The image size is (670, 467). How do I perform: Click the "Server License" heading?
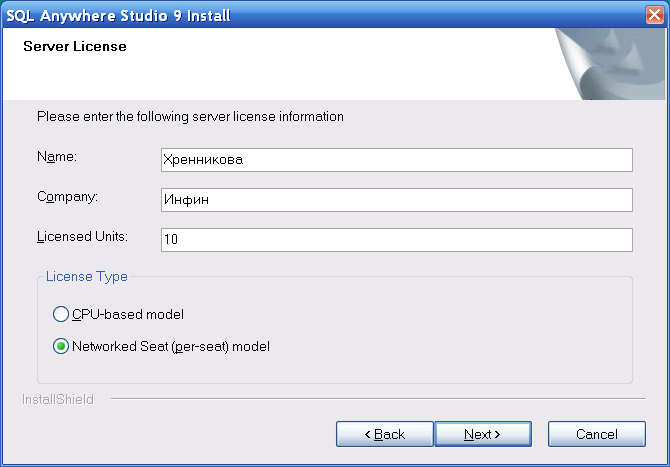(x=74, y=46)
